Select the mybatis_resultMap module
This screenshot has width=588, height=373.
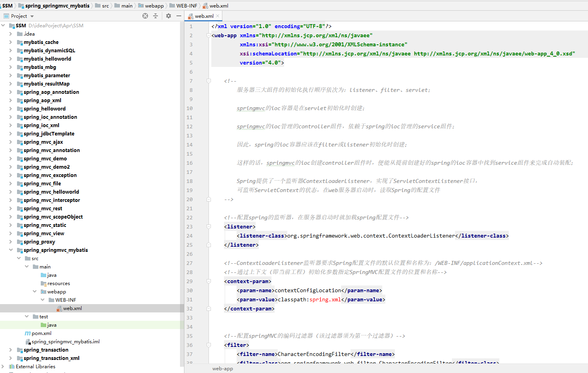[46, 84]
